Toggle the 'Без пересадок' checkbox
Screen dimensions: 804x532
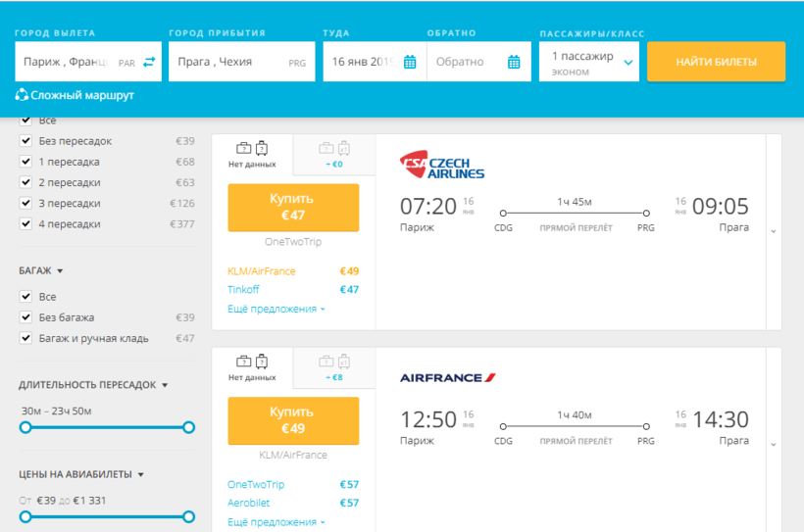point(26,141)
